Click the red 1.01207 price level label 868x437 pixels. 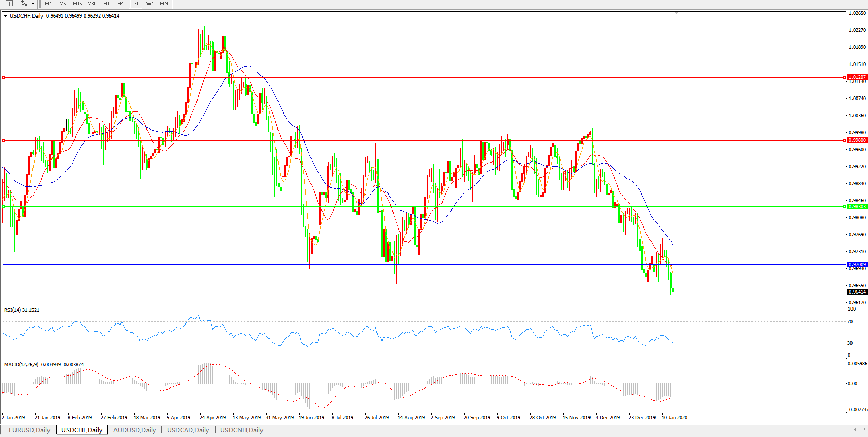pos(857,77)
